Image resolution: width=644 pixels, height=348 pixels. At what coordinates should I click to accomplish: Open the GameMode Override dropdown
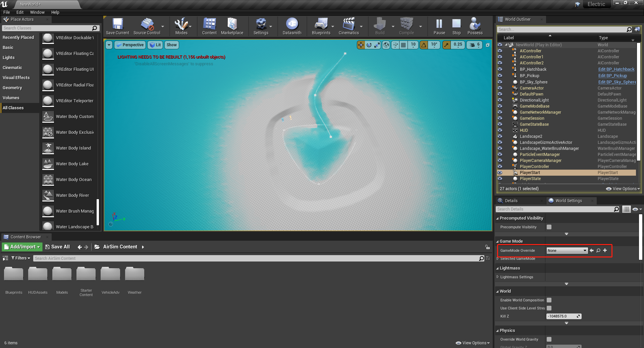[x=567, y=250]
